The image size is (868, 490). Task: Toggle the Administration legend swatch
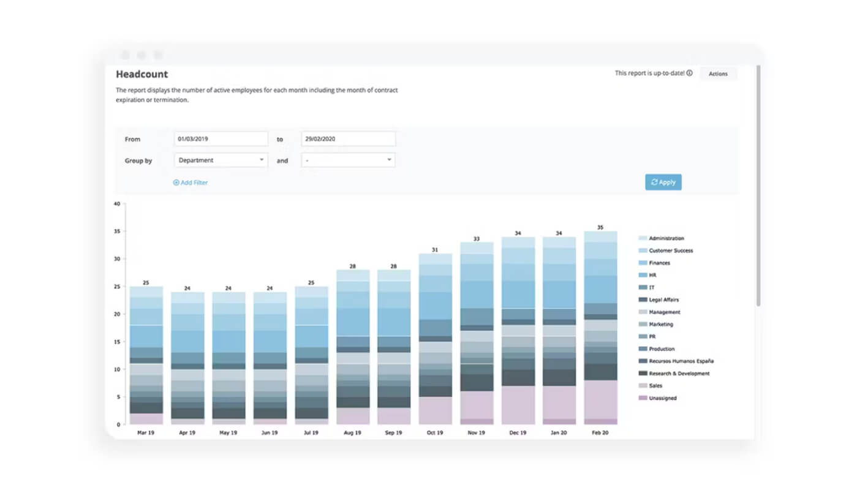[643, 238]
